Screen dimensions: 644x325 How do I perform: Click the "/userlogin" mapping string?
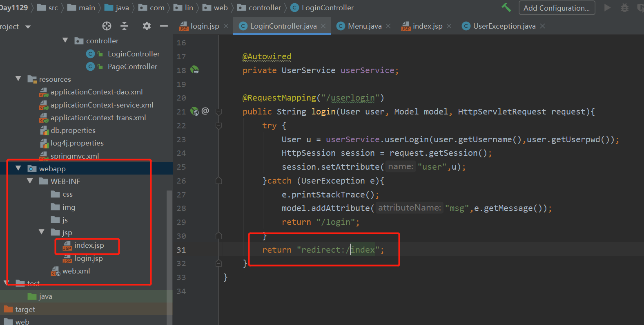(x=350, y=98)
